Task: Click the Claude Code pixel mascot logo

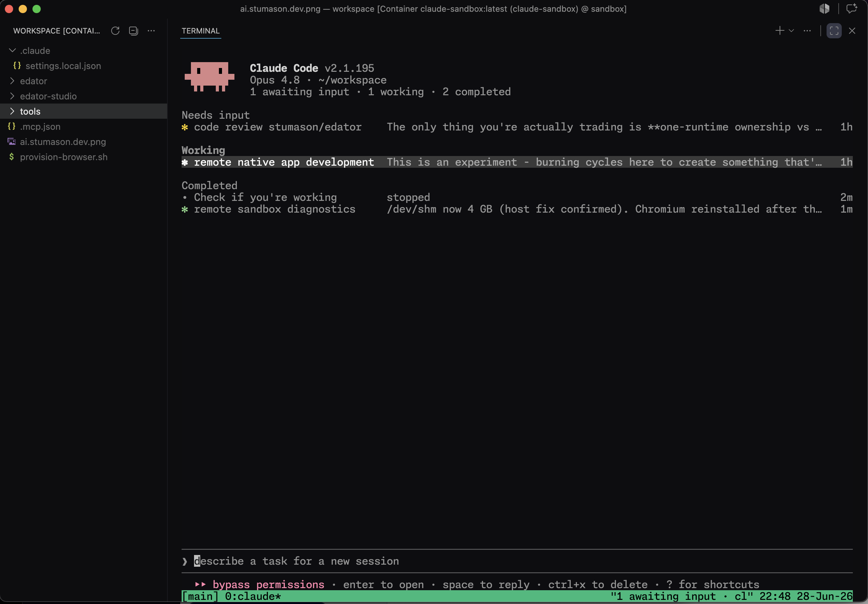Action: [x=210, y=77]
